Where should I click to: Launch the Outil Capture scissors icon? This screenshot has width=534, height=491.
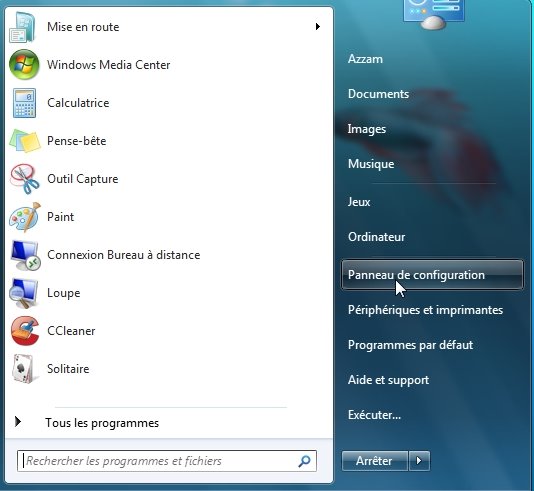25,179
